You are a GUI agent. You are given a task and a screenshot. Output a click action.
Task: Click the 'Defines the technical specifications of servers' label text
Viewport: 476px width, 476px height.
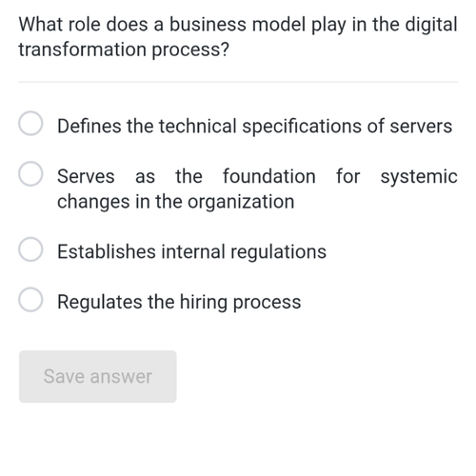click(x=254, y=127)
